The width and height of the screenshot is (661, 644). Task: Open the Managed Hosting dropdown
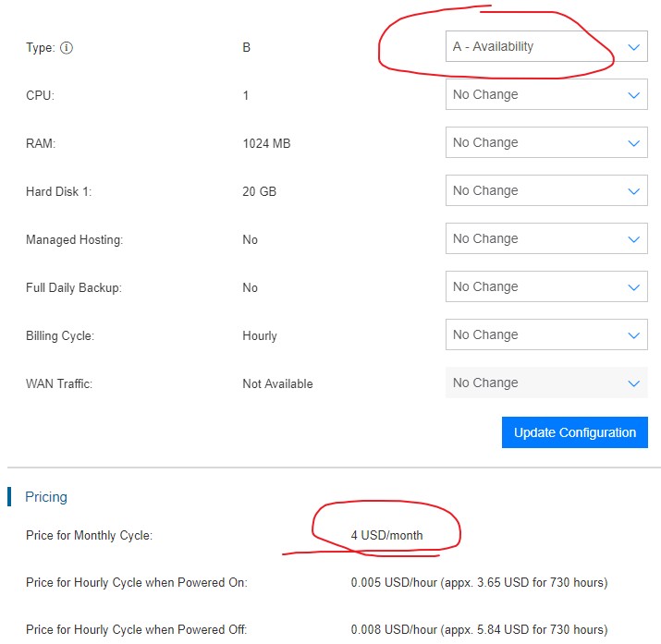coord(545,239)
